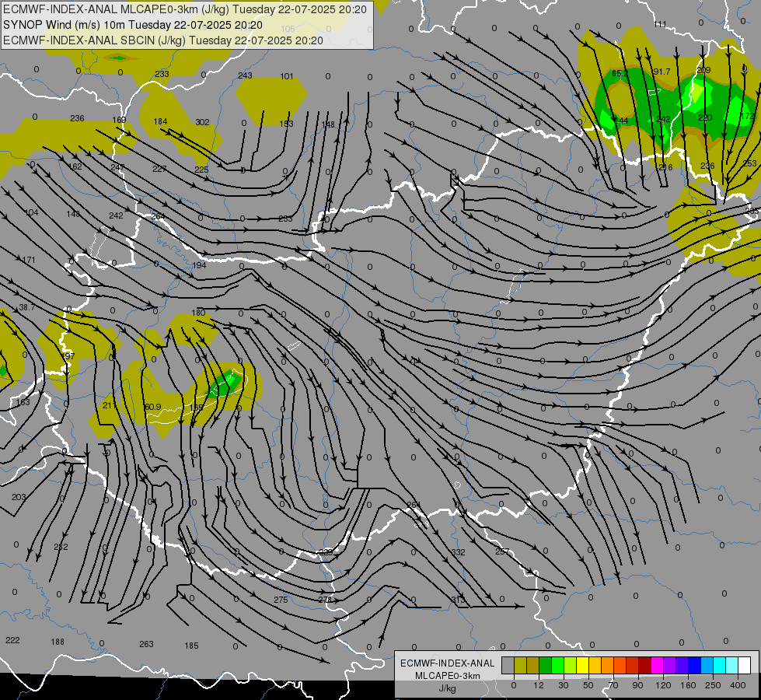Image resolution: width=761 pixels, height=700 pixels.
Task: Click the title line ECMWF-INDEX-ANAL MLCAPE0-3km
Action: (185, 9)
